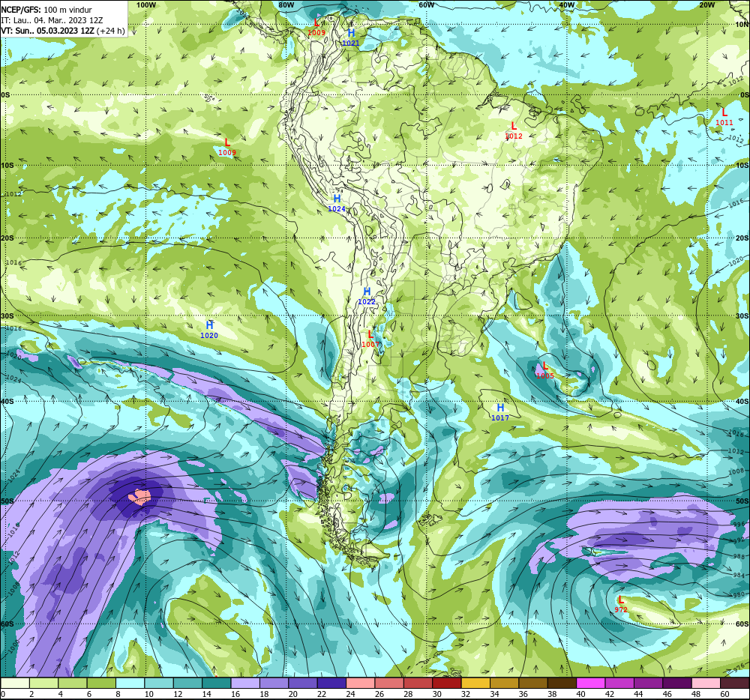Click the low pressure marker labeled 1012
The width and height of the screenshot is (750, 700).
(x=514, y=130)
